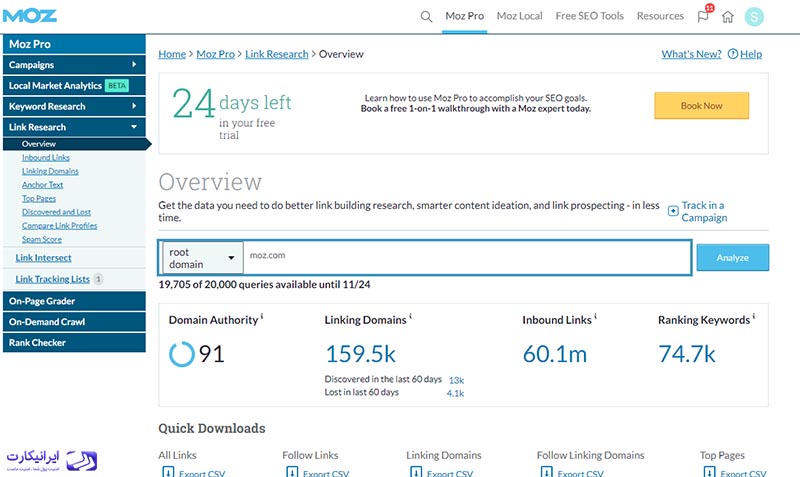
Task: Open On-Page Grader in sidebar
Action: pyautogui.click(x=74, y=301)
